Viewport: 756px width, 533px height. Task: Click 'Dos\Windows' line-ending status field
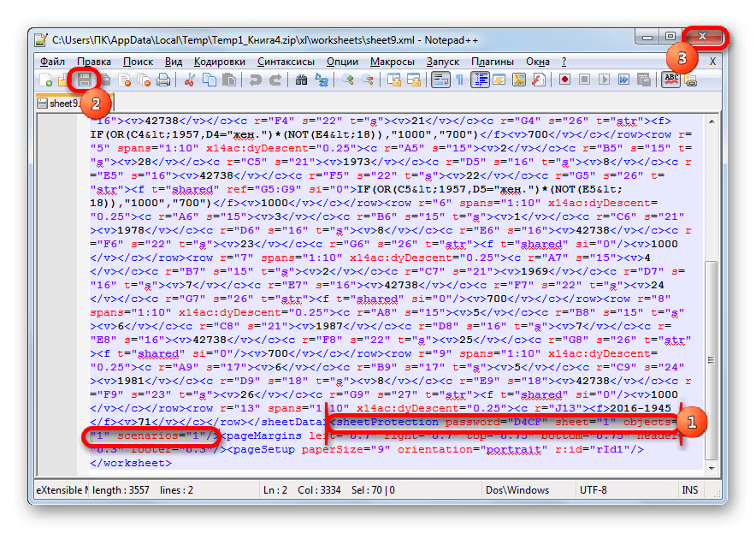(517, 490)
